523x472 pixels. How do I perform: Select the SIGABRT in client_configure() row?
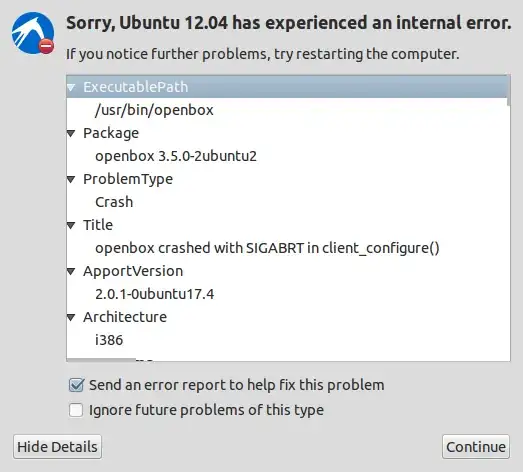point(287,248)
